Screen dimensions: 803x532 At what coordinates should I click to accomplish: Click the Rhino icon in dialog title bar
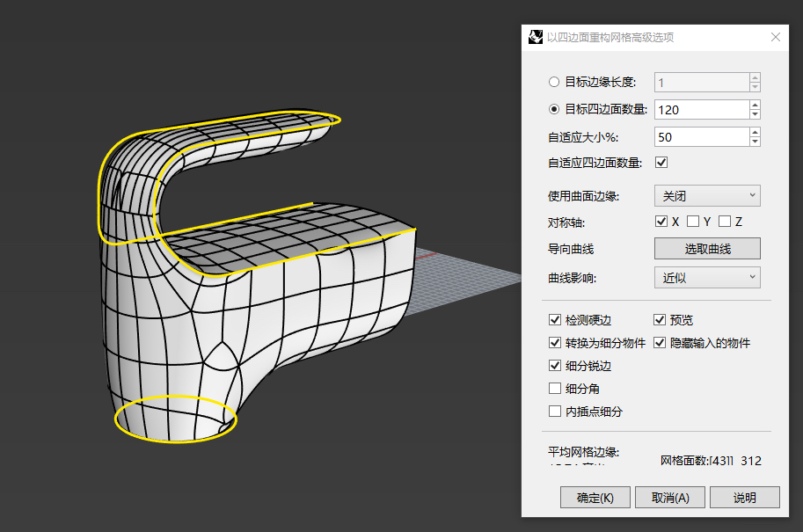click(x=535, y=38)
